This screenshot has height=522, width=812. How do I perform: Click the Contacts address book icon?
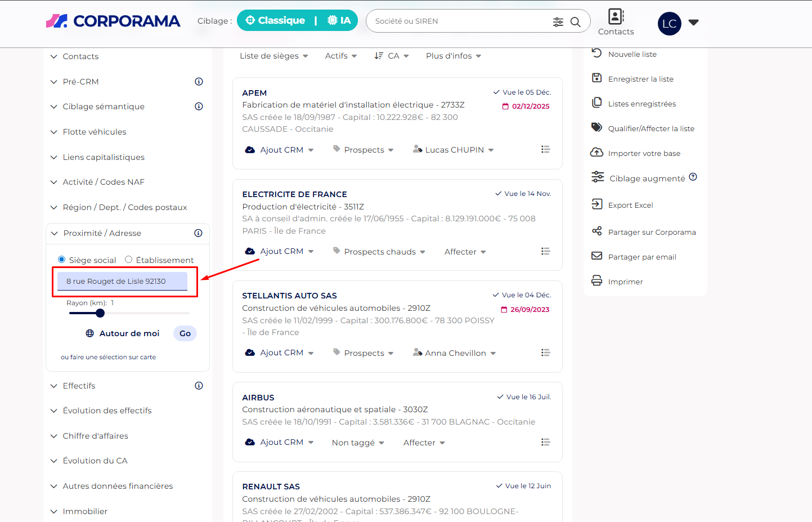pyautogui.click(x=616, y=16)
